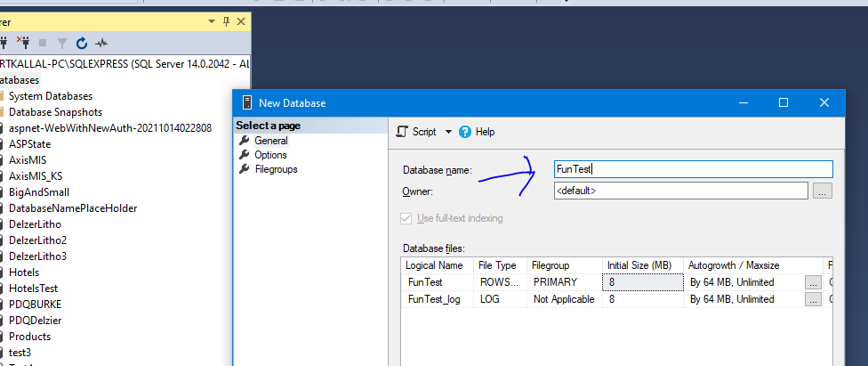The width and height of the screenshot is (868, 366).
Task: Select the ASPState database
Action: 30,144
